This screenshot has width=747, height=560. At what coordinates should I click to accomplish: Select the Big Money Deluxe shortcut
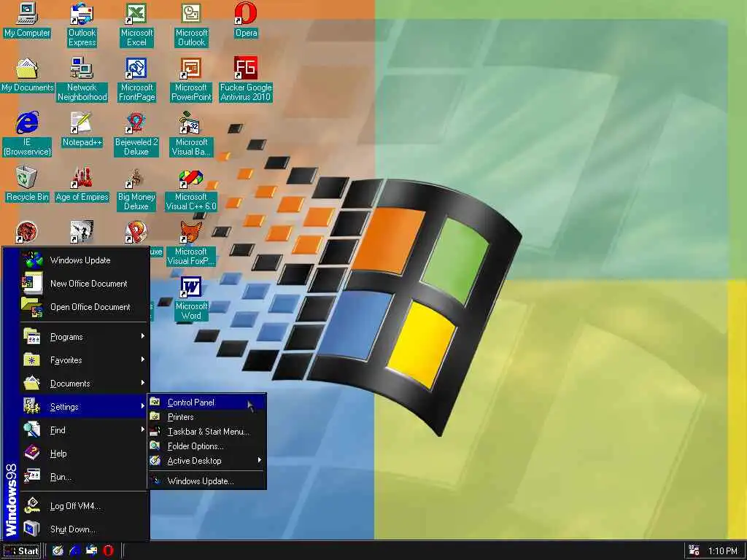(x=136, y=189)
